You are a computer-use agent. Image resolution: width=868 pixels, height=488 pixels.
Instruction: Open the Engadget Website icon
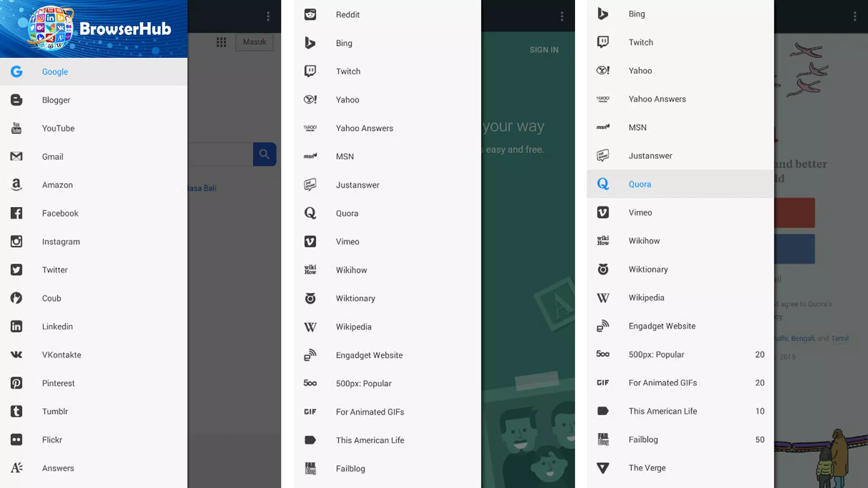pos(309,355)
